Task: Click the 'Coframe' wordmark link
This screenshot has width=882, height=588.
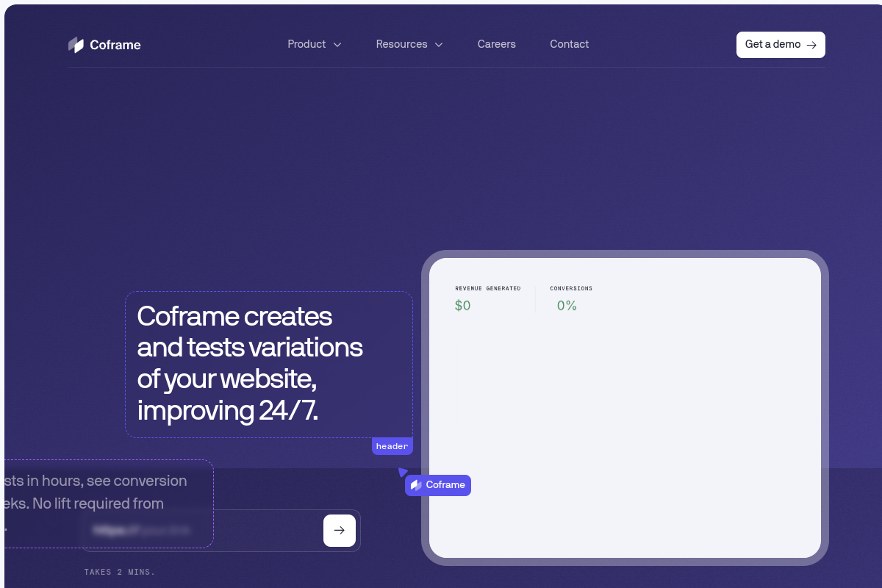Action: (115, 44)
